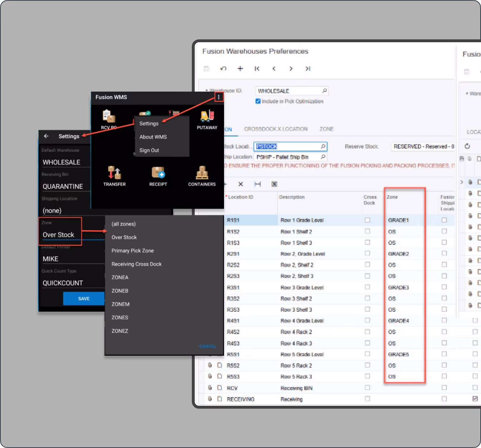This screenshot has width=481, height=448.
Task: Open the RECEIPT box icon
Action: (158, 172)
